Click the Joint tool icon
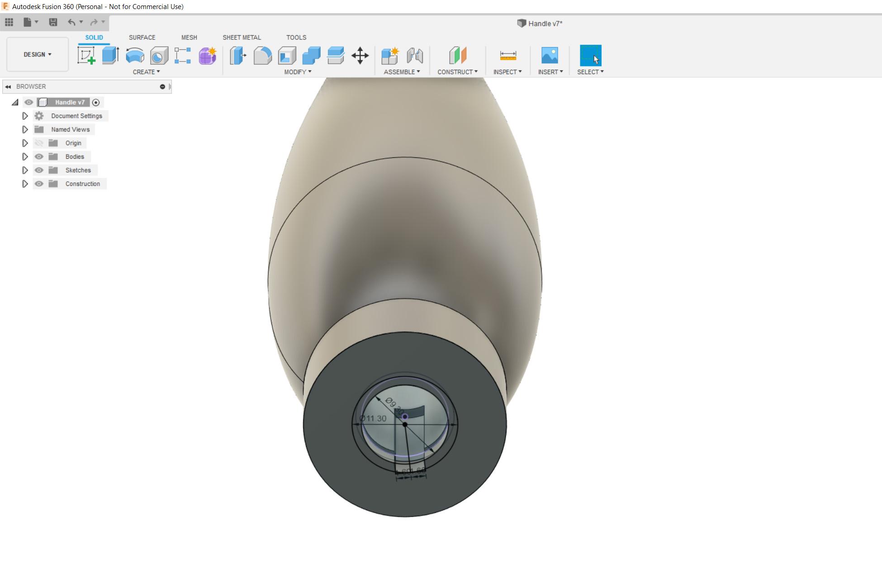This screenshot has height=588, width=882. tap(415, 56)
